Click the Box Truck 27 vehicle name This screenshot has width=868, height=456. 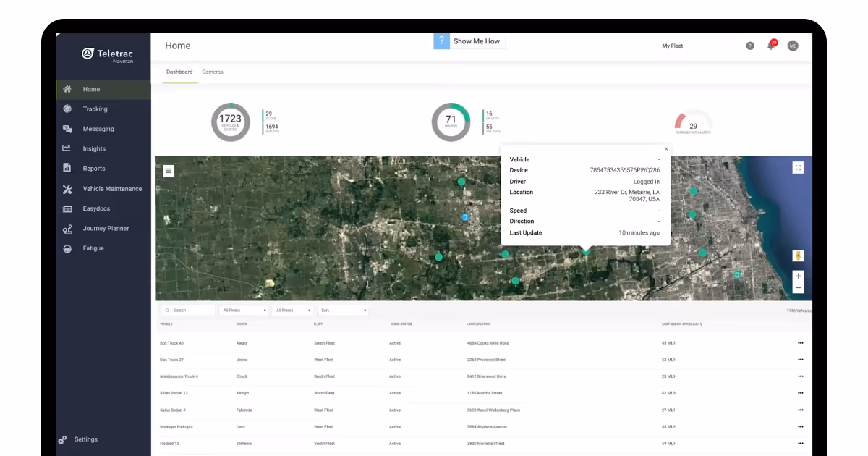[172, 360]
